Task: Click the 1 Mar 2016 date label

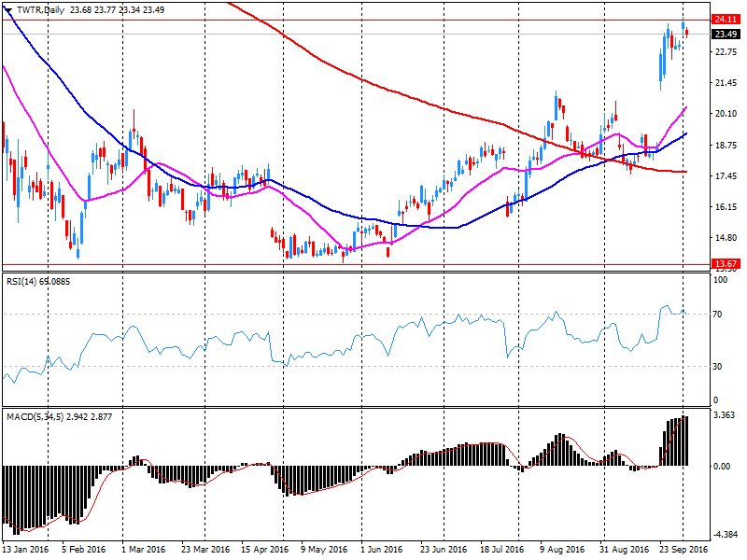Action: point(144,550)
